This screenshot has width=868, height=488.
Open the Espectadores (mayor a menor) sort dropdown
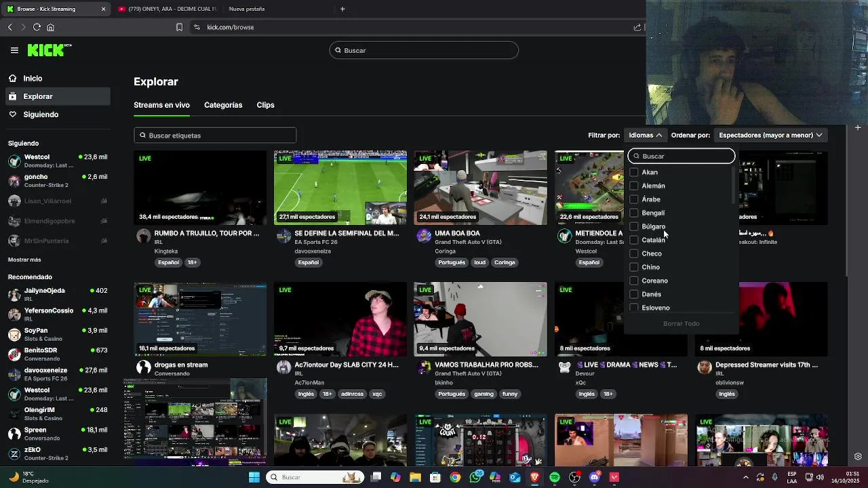pos(770,135)
